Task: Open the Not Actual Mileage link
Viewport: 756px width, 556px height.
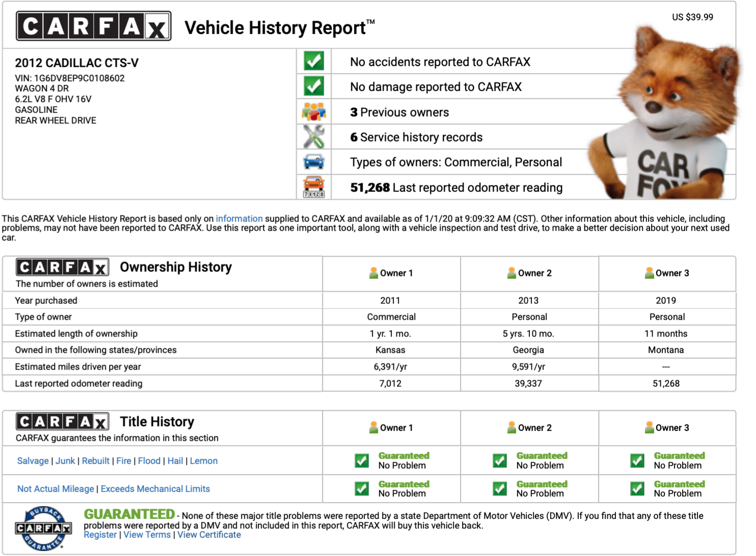Action: [x=56, y=489]
